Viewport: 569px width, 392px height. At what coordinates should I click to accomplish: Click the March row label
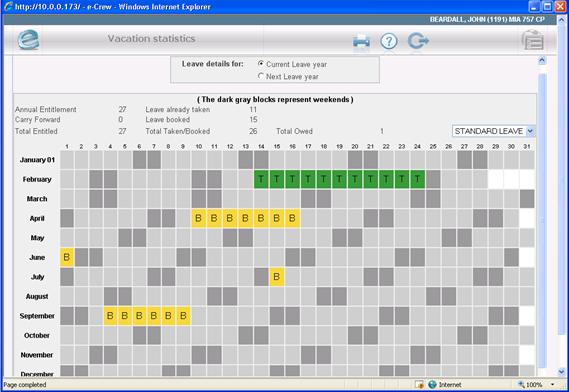[37, 199]
